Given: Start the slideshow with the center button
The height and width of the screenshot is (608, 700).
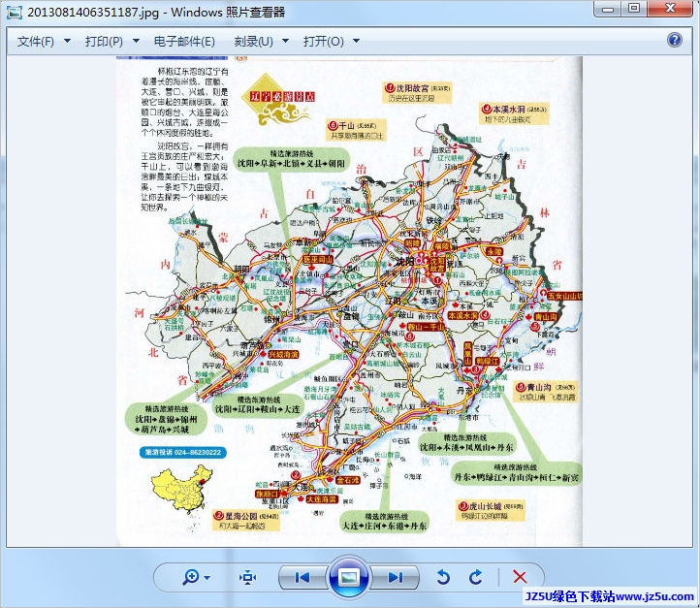Looking at the screenshot, I should (349, 577).
